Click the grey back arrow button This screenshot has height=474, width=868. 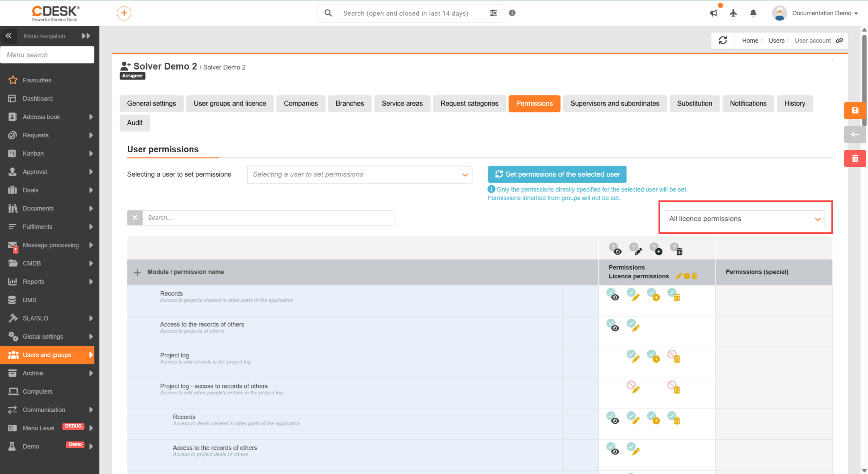tap(855, 135)
